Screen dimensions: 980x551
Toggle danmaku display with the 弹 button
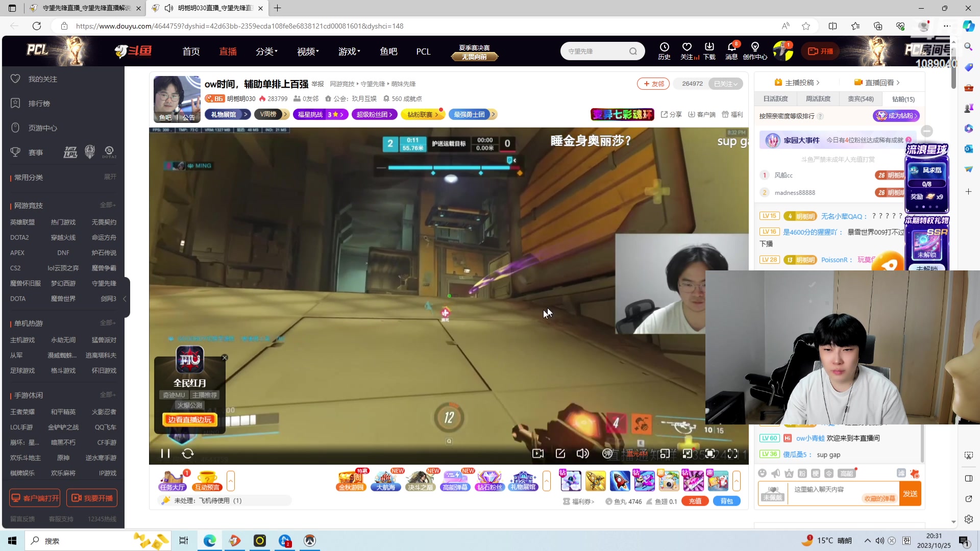[607, 454]
